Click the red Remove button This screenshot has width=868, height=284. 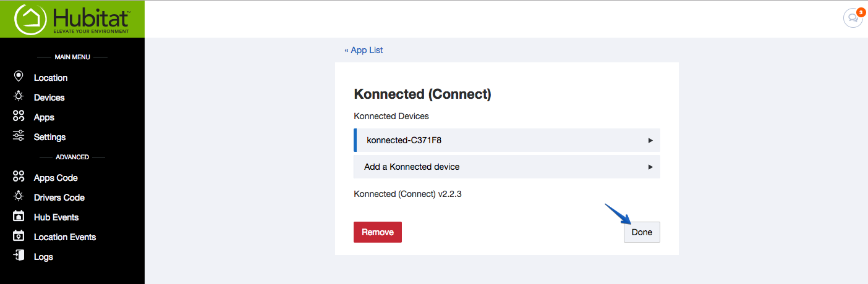click(x=378, y=232)
